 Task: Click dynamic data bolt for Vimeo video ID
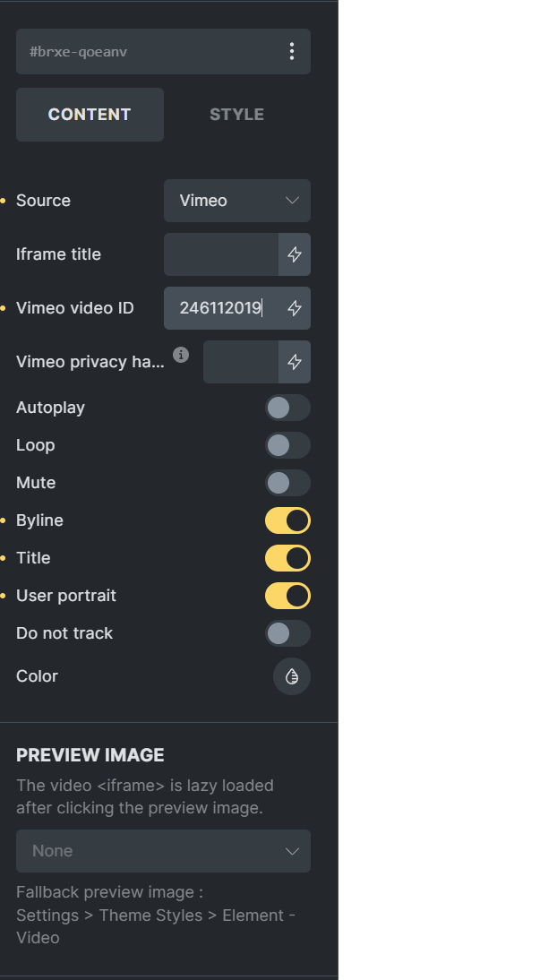(295, 308)
